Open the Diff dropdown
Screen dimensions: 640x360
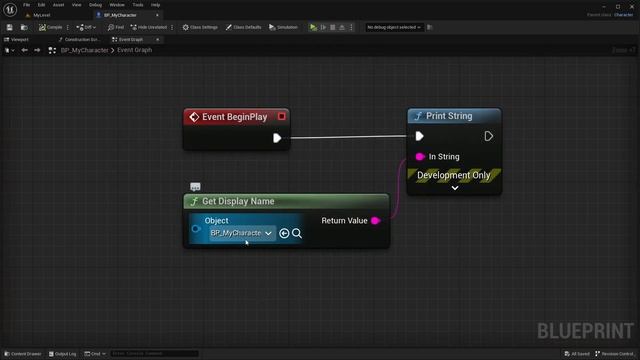[86, 27]
